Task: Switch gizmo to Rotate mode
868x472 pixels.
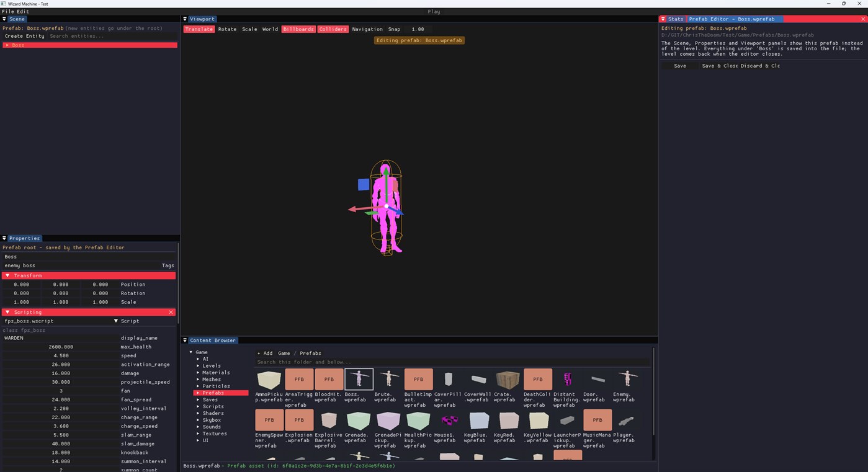Action: tap(227, 29)
